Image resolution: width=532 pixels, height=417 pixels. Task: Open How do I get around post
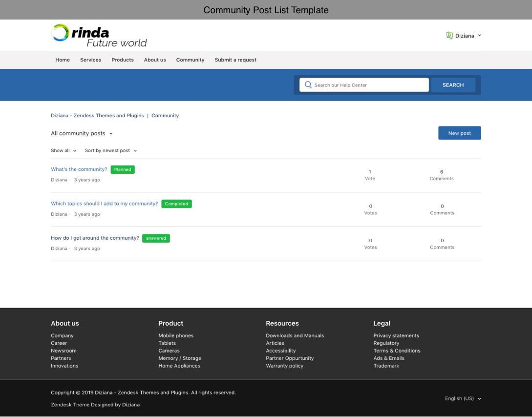[95, 238]
